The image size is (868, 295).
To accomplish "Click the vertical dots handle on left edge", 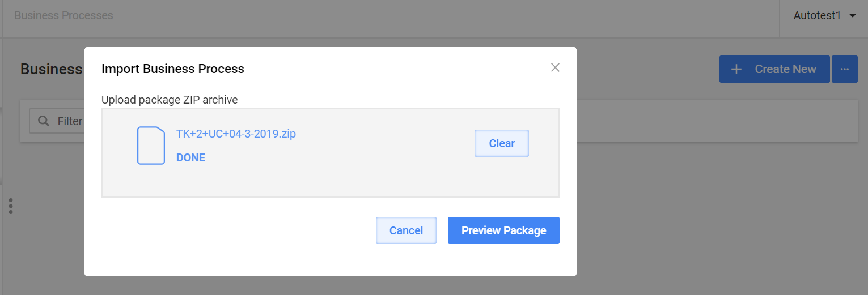I will [x=11, y=206].
